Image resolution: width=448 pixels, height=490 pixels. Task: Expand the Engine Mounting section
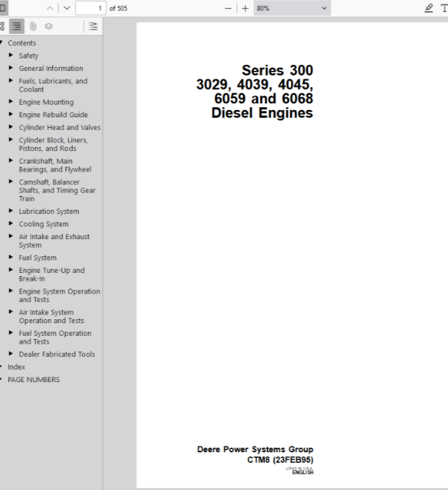(11, 101)
